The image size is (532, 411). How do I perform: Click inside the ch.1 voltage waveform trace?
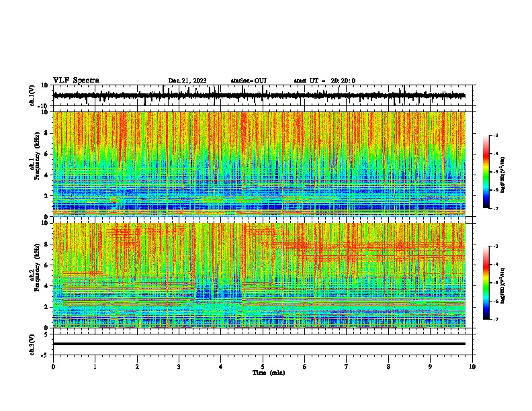click(259, 95)
